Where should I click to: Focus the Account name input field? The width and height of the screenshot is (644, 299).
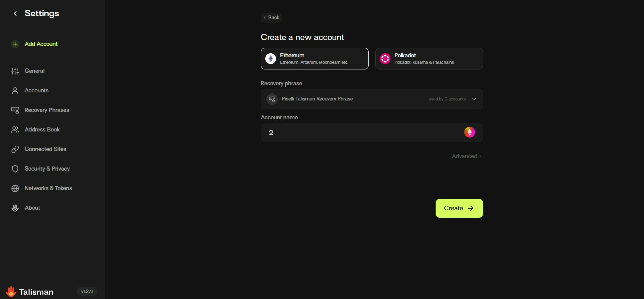(x=372, y=133)
